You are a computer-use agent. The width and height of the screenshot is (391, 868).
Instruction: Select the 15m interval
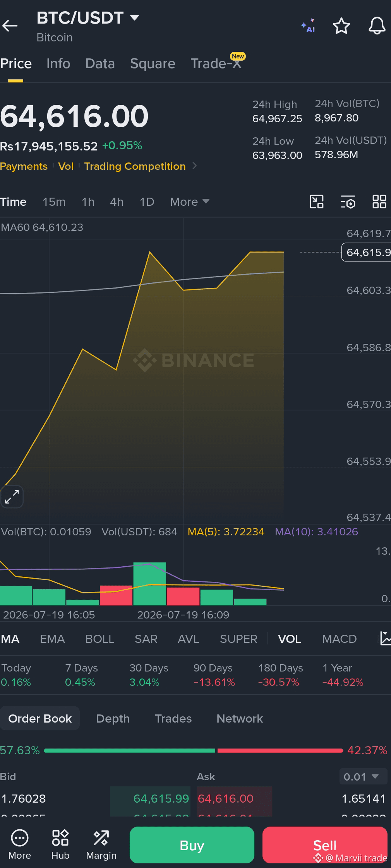tap(54, 202)
